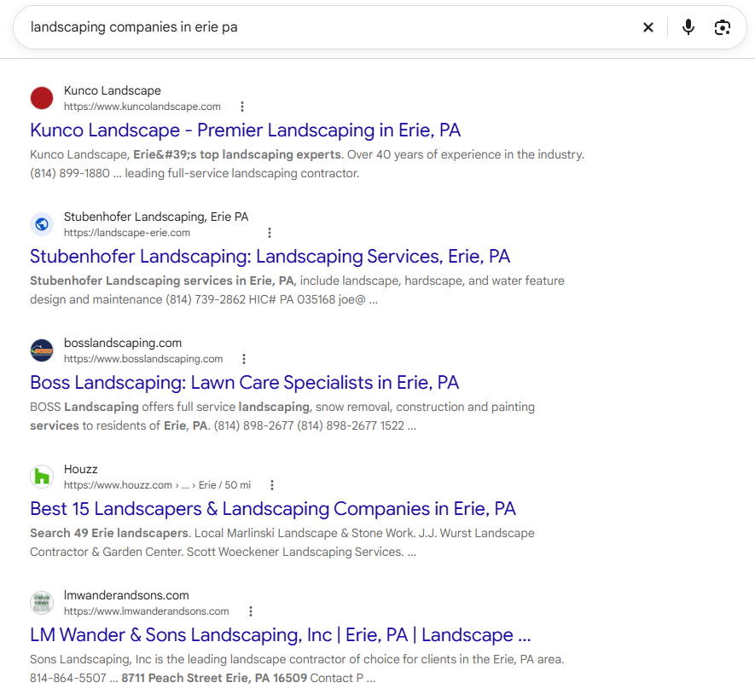Open Boss Landscaping: Lawn Care Specialists link

[x=244, y=383]
